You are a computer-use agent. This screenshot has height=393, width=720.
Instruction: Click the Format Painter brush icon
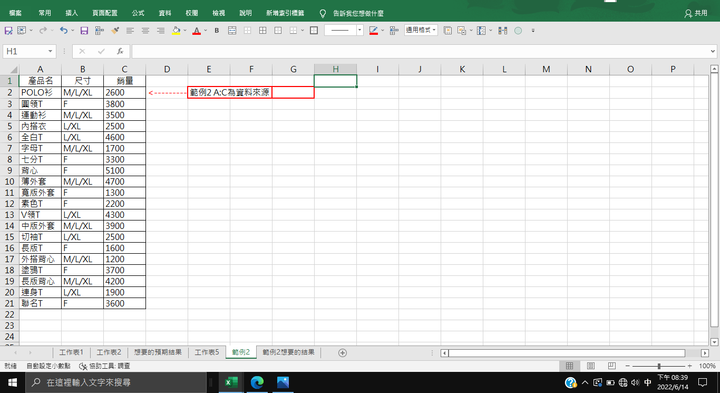point(115,30)
